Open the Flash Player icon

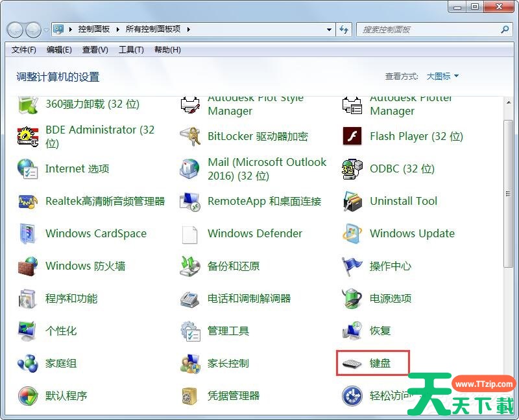pyautogui.click(x=352, y=136)
